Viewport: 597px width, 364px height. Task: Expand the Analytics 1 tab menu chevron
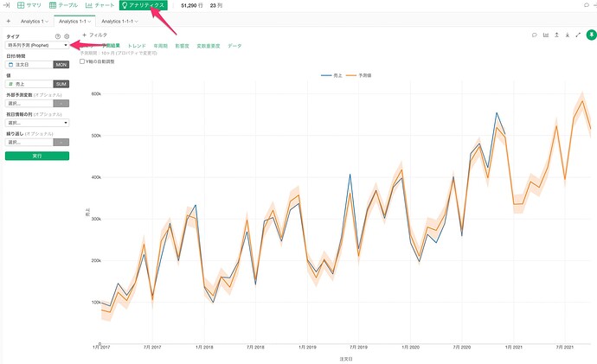pyautogui.click(x=47, y=22)
